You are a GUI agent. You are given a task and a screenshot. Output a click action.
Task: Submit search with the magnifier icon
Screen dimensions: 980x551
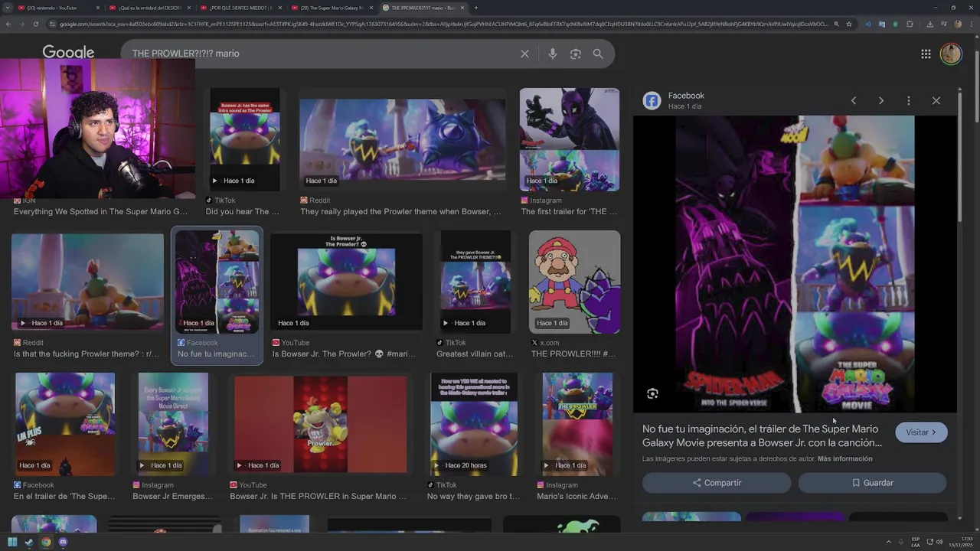tap(598, 54)
